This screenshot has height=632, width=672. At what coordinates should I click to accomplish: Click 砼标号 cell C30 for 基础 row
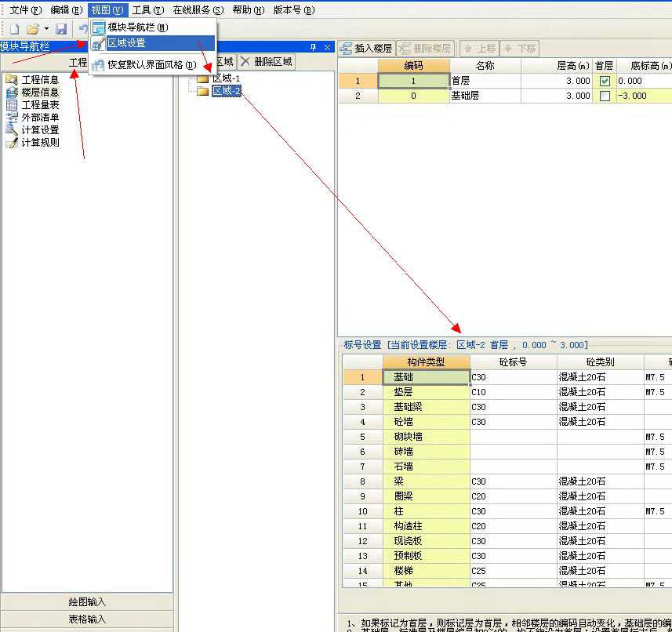pyautogui.click(x=513, y=377)
